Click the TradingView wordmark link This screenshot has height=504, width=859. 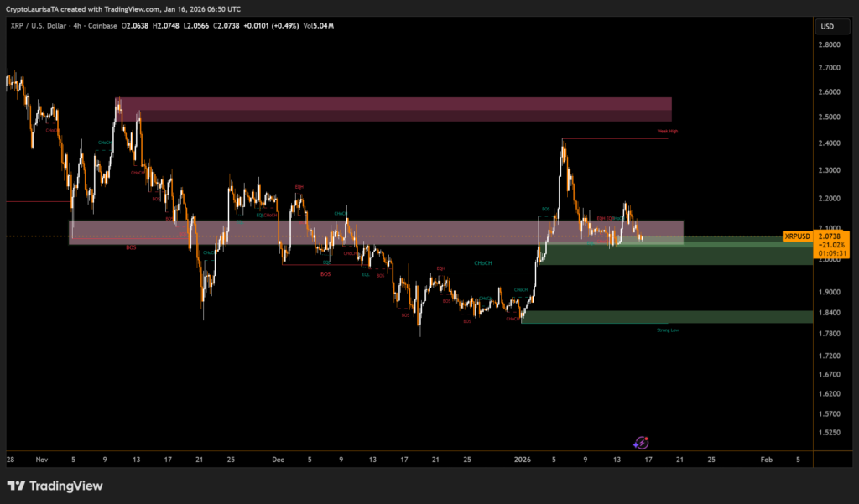tap(65, 486)
